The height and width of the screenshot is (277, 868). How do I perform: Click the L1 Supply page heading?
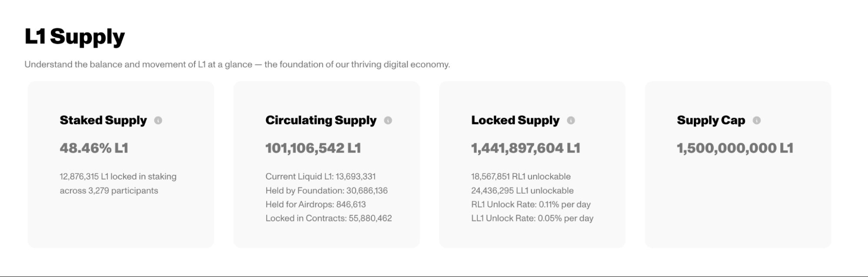[75, 36]
